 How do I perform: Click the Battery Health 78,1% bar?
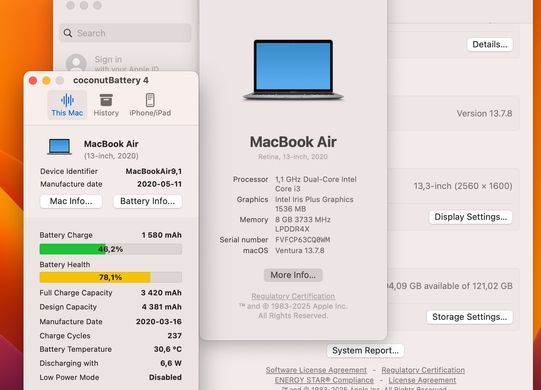pyautogui.click(x=110, y=277)
